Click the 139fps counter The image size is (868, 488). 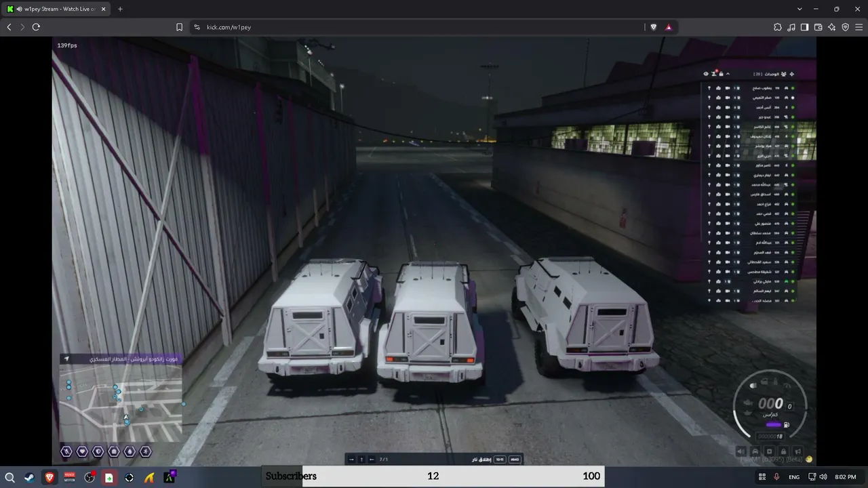coord(67,45)
